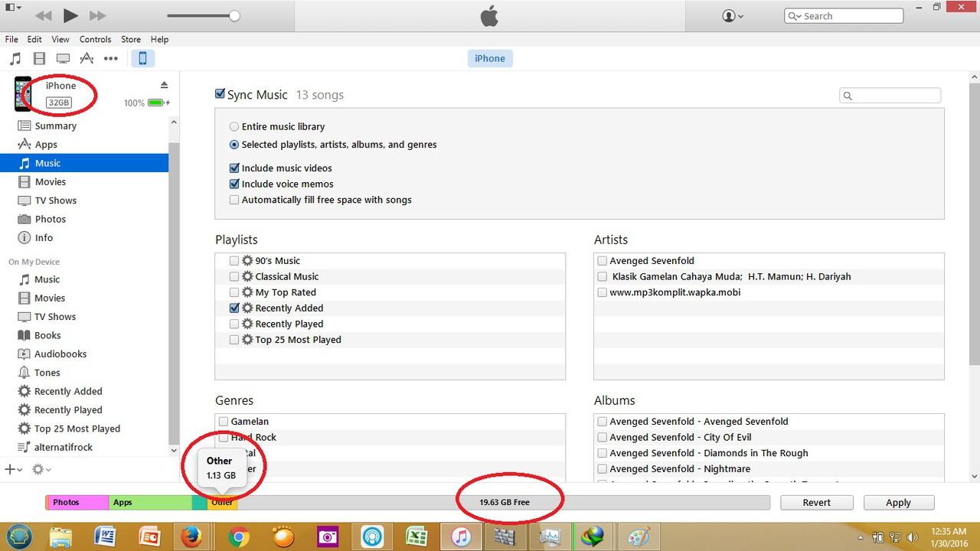Open the account user menu
The image size is (980, 551).
pyautogui.click(x=733, y=16)
